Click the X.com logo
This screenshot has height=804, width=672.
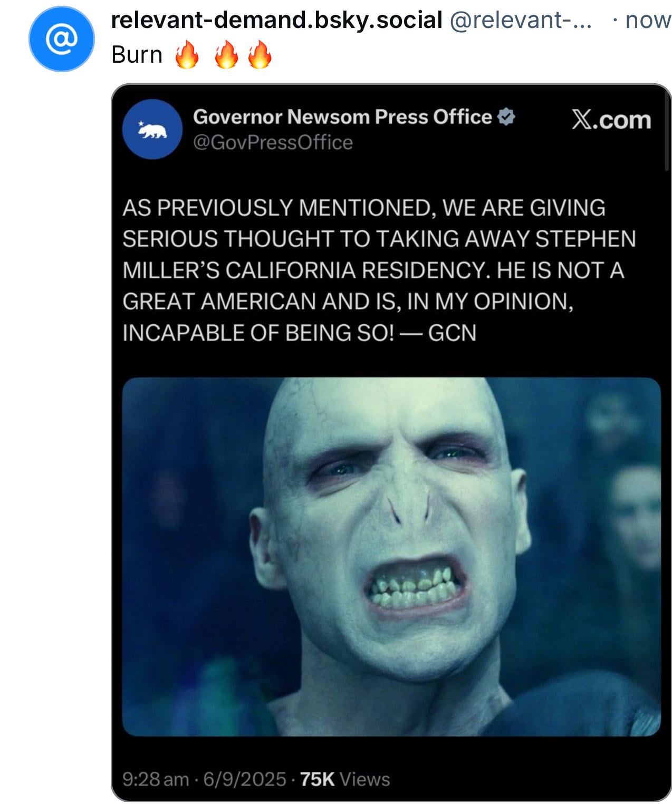[611, 120]
